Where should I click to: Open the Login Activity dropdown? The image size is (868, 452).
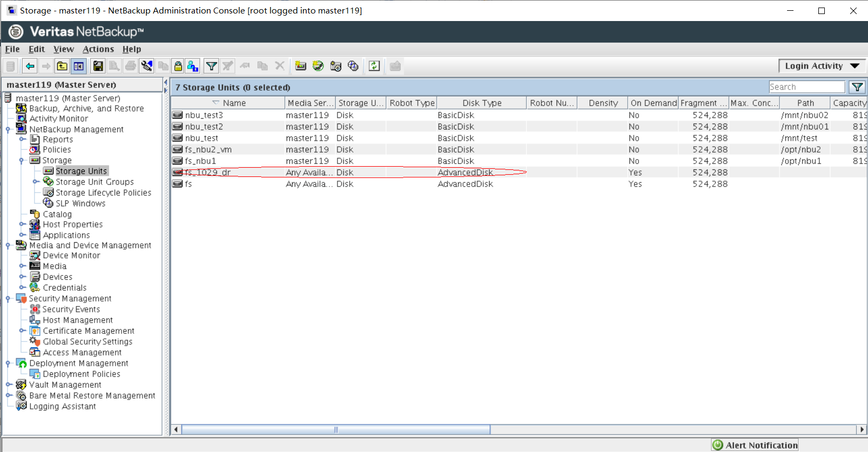[x=821, y=66]
